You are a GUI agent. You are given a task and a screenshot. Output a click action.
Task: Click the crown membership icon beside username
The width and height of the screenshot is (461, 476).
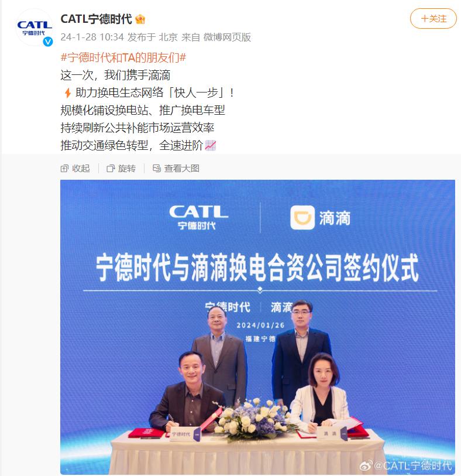(140, 19)
